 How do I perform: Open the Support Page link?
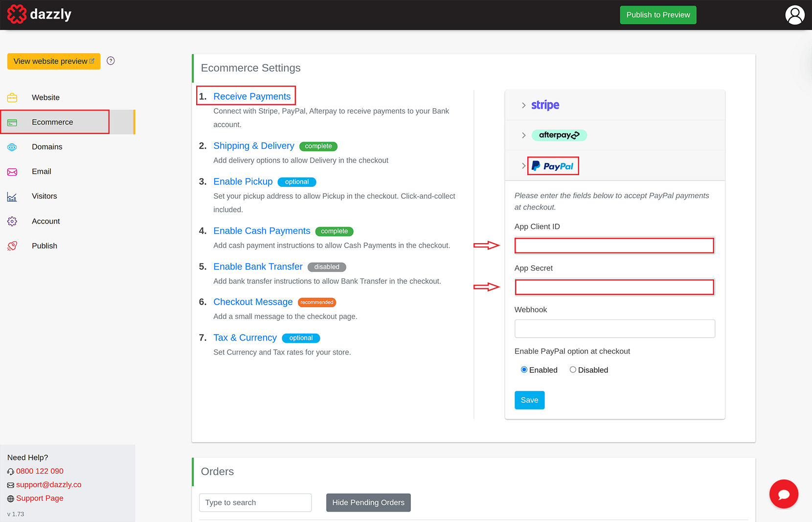pos(40,498)
